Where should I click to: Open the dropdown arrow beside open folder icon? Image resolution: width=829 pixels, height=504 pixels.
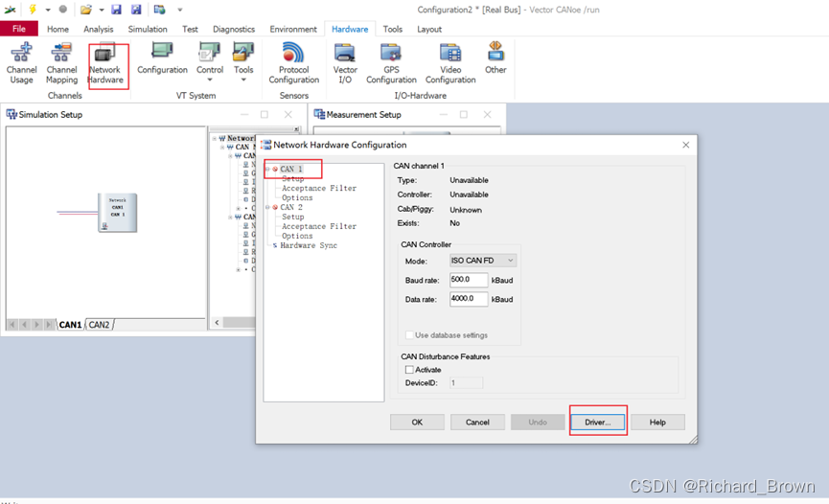pyautogui.click(x=102, y=10)
